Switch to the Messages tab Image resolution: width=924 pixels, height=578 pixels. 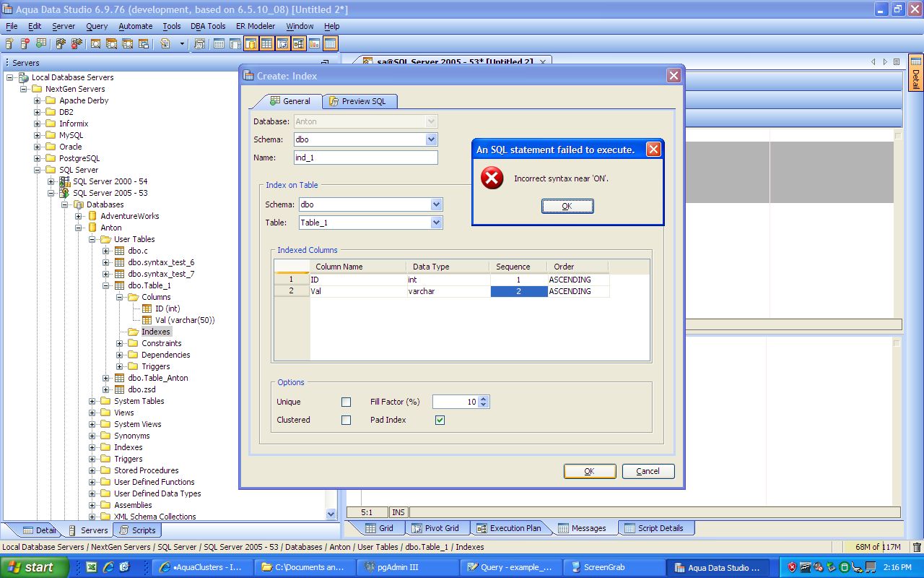pyautogui.click(x=583, y=528)
